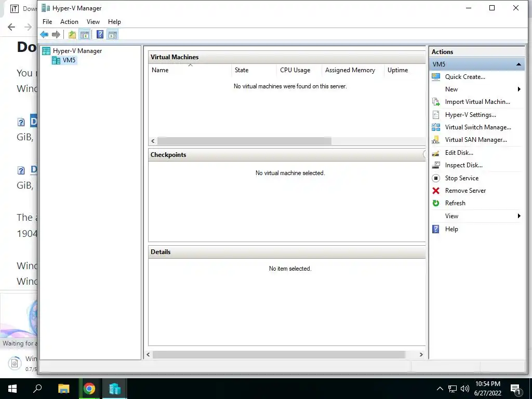The image size is (532, 399).
Task: Click Hyper-V Manager taskbar icon
Action: pyautogui.click(x=115, y=389)
